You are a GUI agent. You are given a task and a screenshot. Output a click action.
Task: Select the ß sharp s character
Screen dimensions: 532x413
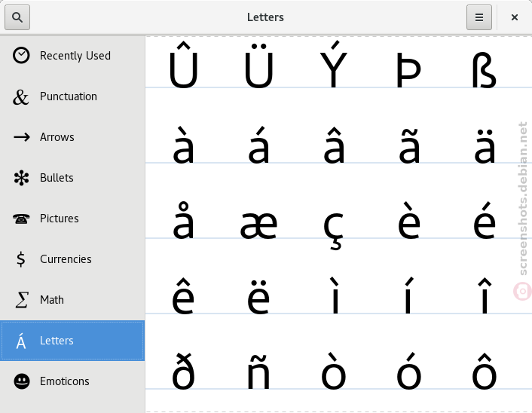click(x=485, y=70)
